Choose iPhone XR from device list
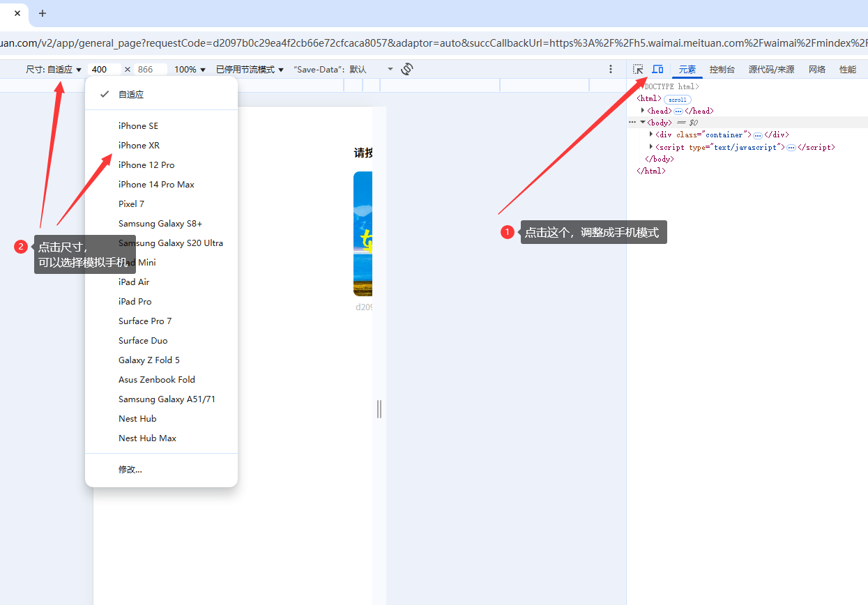The height and width of the screenshot is (605, 868). 139,146
